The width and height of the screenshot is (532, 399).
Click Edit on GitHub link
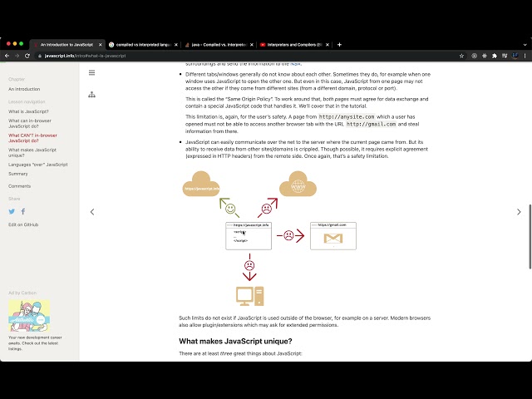click(x=23, y=224)
